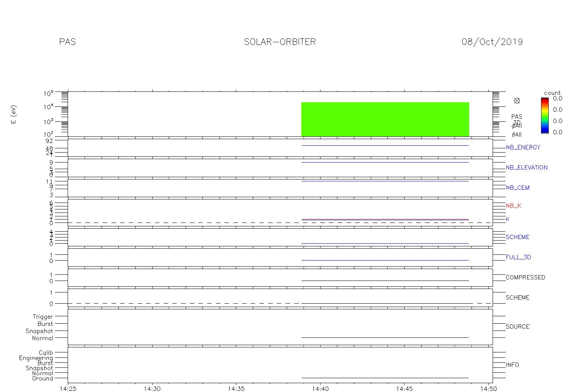Screen dimensions: 581x392
Task: Click the NB_CEM panel label
Action: click(518, 188)
